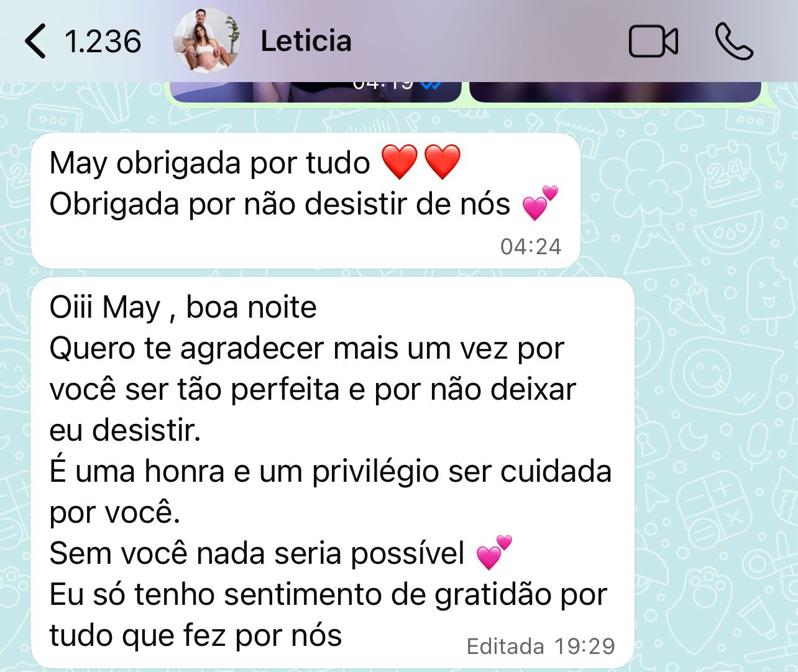Screen dimensions: 798x672
Task: Start a voice call with Leticia
Action: pyautogui.click(x=734, y=41)
